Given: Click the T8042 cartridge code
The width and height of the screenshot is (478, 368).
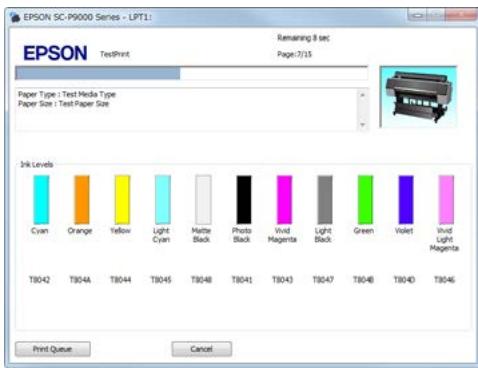Looking at the screenshot, I should tap(40, 279).
